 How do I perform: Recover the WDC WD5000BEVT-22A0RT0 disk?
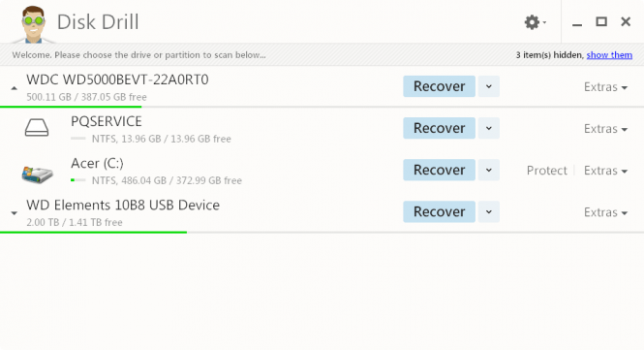tap(439, 86)
